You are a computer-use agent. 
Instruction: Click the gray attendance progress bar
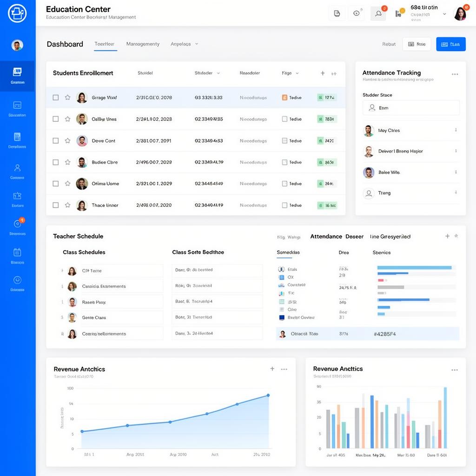390,287
